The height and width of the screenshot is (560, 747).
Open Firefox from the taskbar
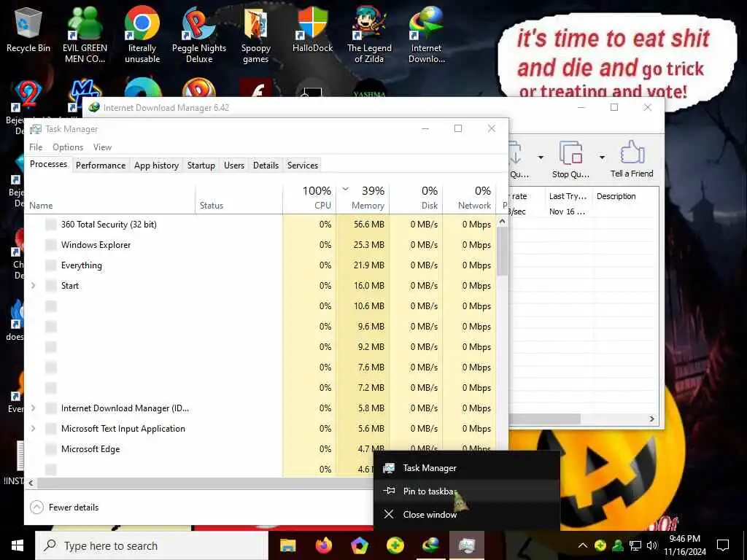tap(323, 545)
